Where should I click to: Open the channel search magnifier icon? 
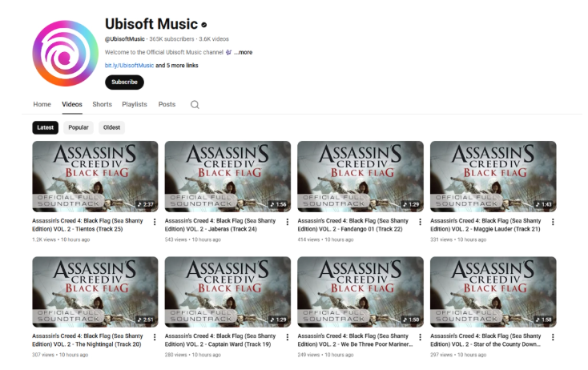coord(195,105)
